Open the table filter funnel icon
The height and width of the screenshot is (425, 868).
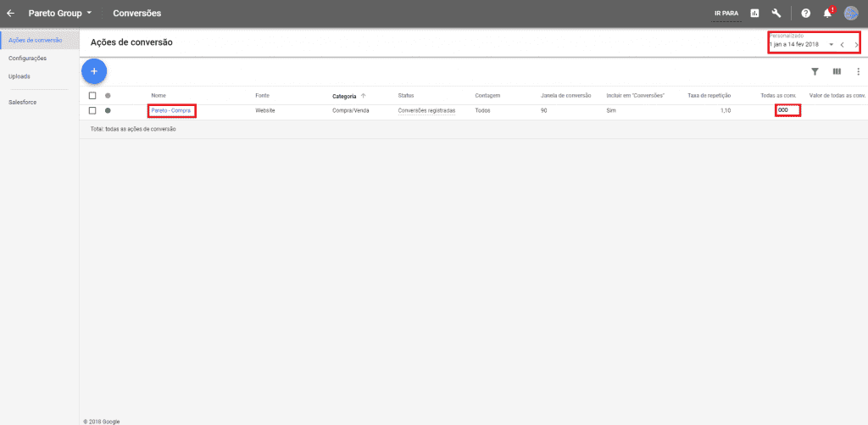(x=815, y=72)
